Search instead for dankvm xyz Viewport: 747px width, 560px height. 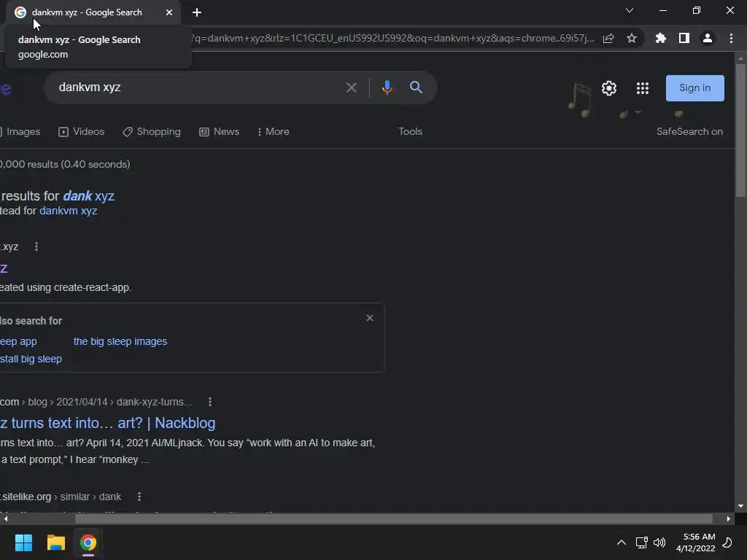click(x=68, y=211)
